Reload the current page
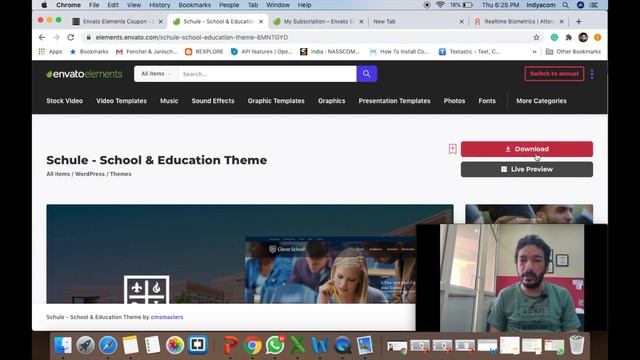 71,37
